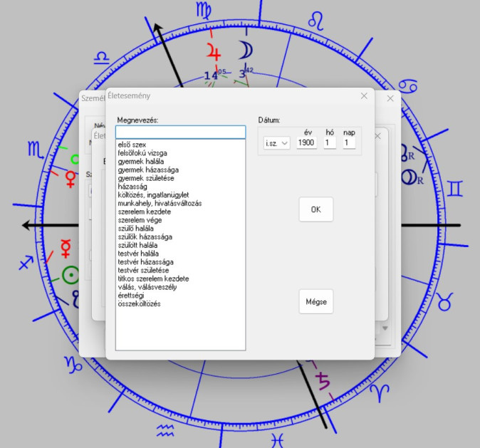This screenshot has height=448, width=480.
Task: Pick "érettségi" in the list
Action: (133, 296)
